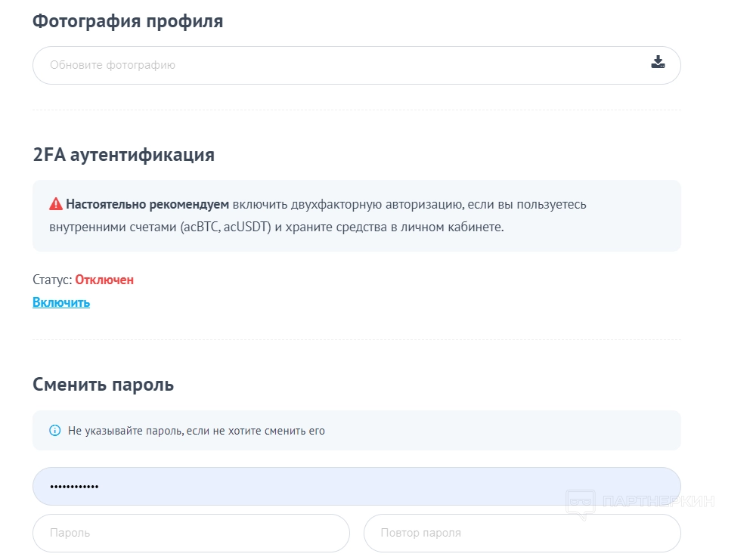753x560 pixels.
Task: Click the upload icon in the photo field
Action: click(x=658, y=63)
